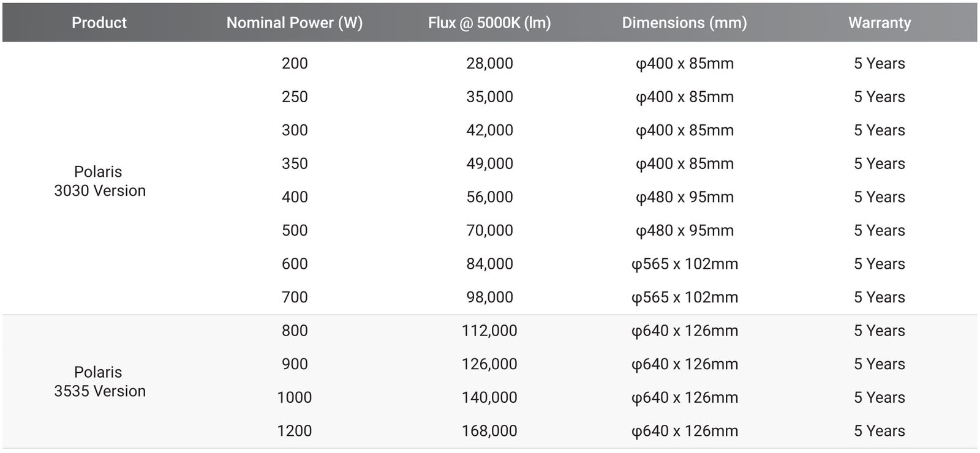Select the 900 nominal power cell
The image size is (980, 453).
pos(295,364)
